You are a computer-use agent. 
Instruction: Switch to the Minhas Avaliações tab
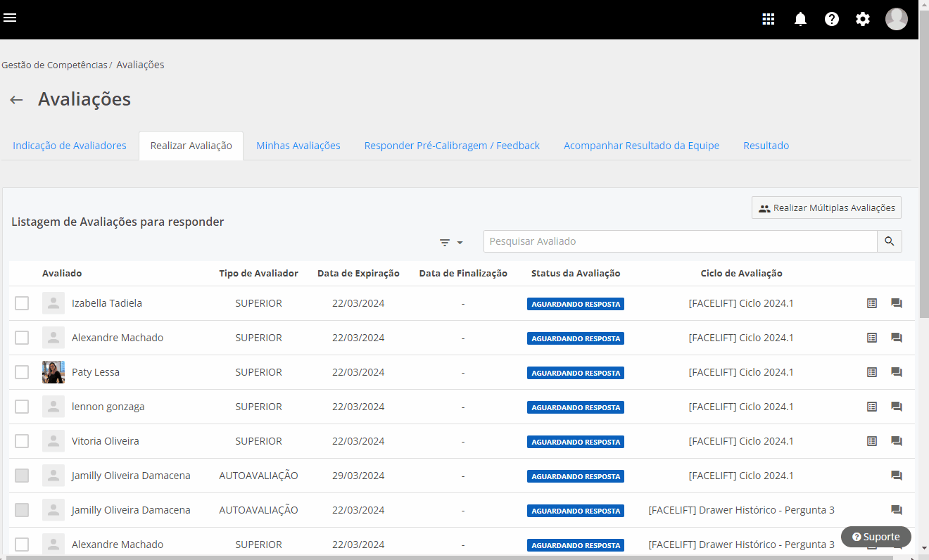point(298,146)
